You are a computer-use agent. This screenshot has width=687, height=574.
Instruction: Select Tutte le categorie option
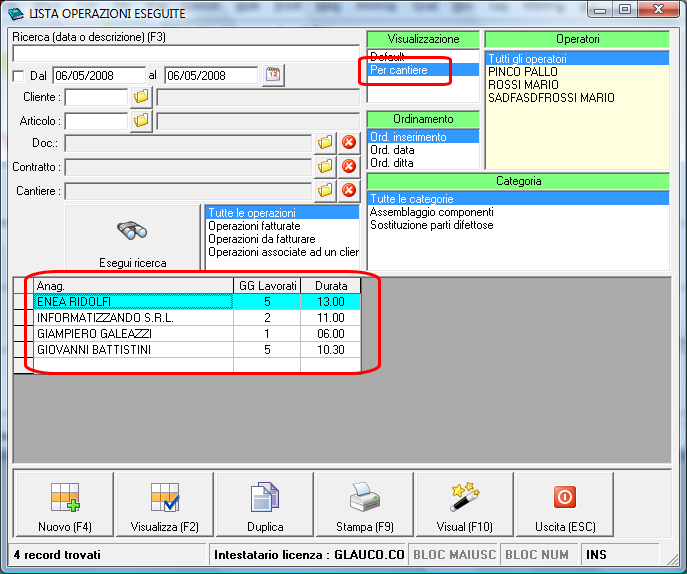(518, 199)
